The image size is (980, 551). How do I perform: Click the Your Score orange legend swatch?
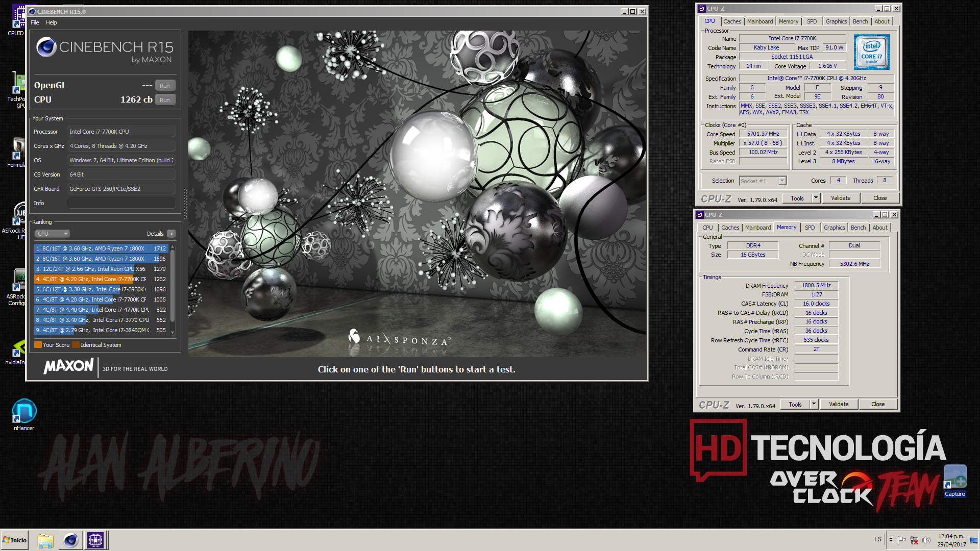coord(38,345)
